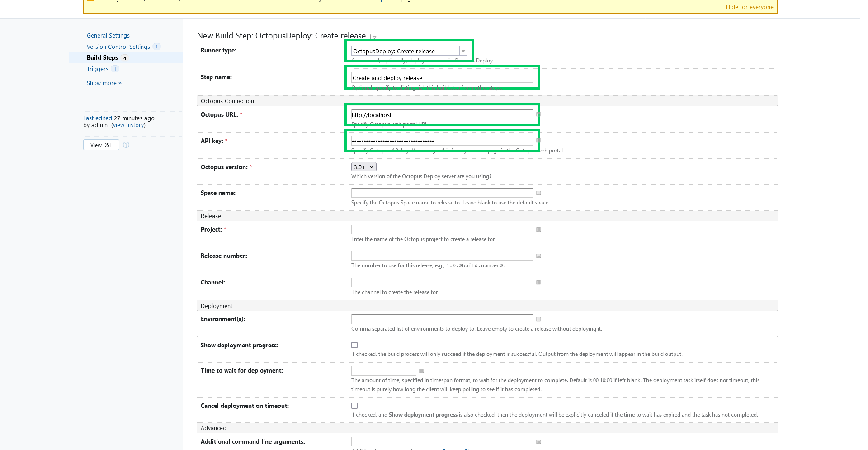This screenshot has width=868, height=450.
Task: Click parameter picker icon beside Time to wait
Action: 421,371
